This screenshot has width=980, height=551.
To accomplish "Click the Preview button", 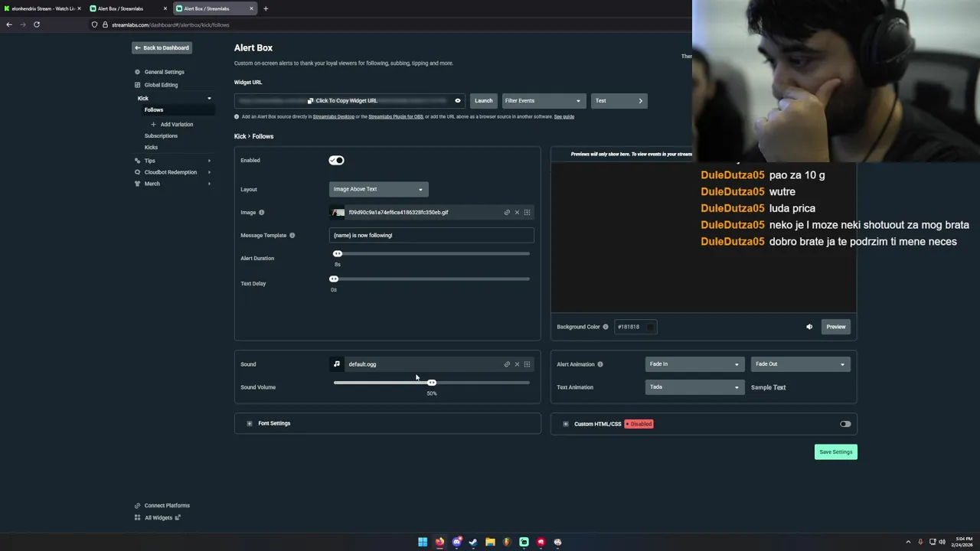I will (x=835, y=327).
